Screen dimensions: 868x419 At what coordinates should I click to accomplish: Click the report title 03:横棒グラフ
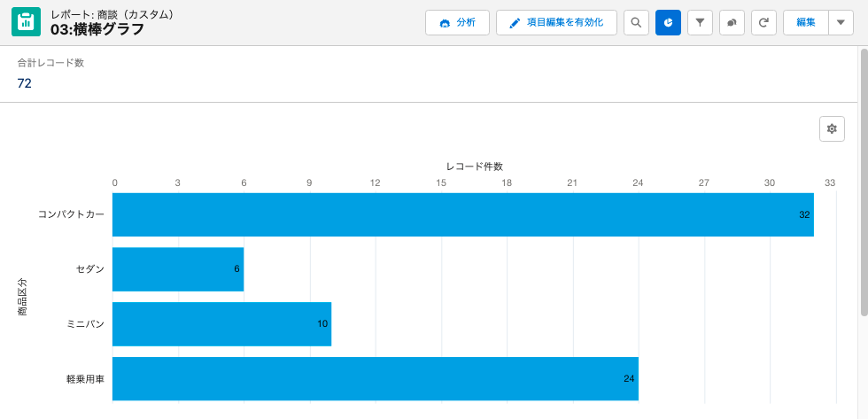[x=97, y=30]
